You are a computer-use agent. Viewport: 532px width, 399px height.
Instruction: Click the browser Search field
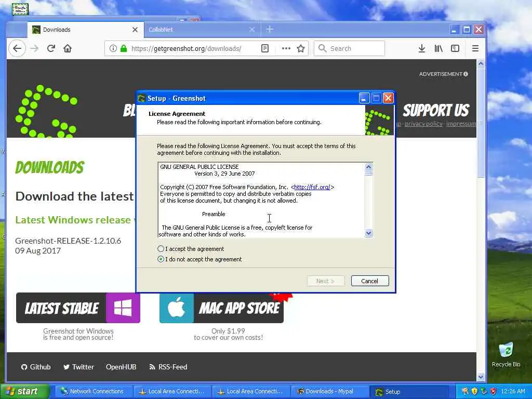point(350,48)
